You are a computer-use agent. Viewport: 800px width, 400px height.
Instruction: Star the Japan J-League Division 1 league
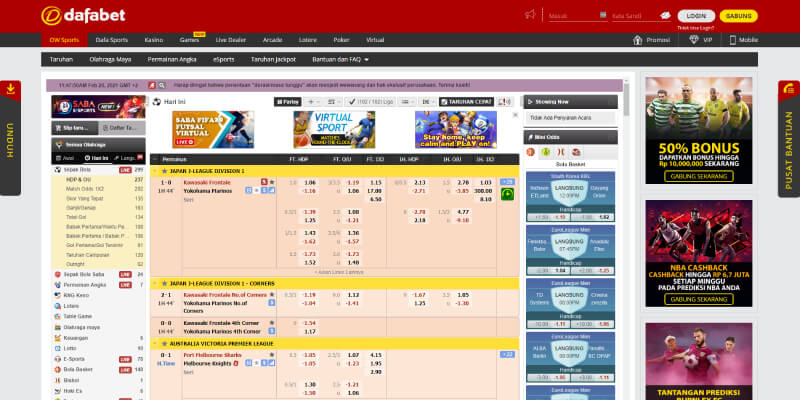(x=164, y=171)
